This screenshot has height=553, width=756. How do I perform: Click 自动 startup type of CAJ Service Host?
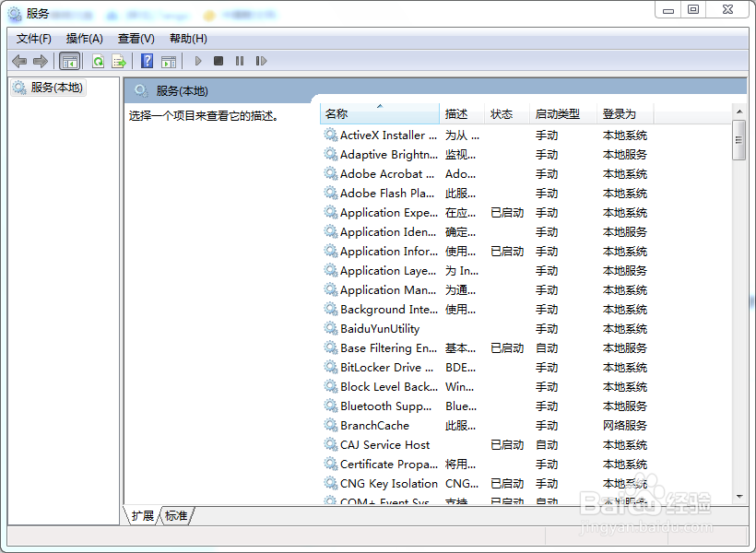(x=547, y=444)
